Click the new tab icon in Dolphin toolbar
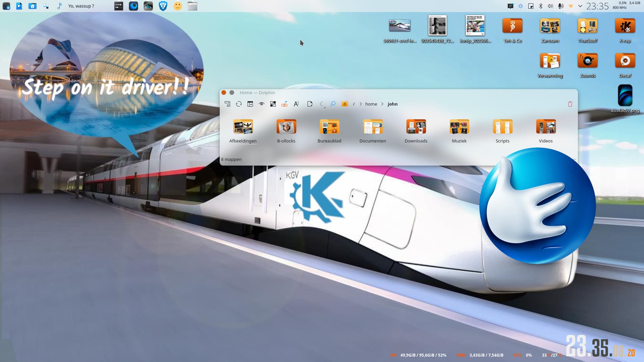This screenshot has width=644, height=362. [x=250, y=104]
